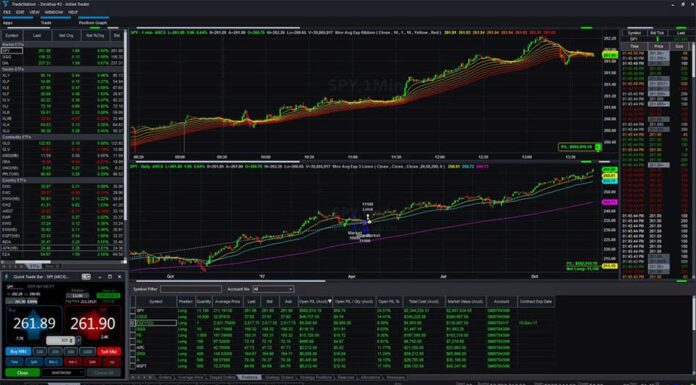Switch to the Orders tab
Screen dimensions: 696x385
165,377
